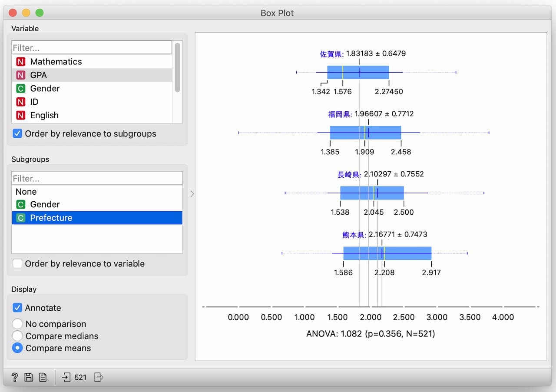556x392 pixels.
Task: Click the input data arrow icon
Action: pos(66,377)
